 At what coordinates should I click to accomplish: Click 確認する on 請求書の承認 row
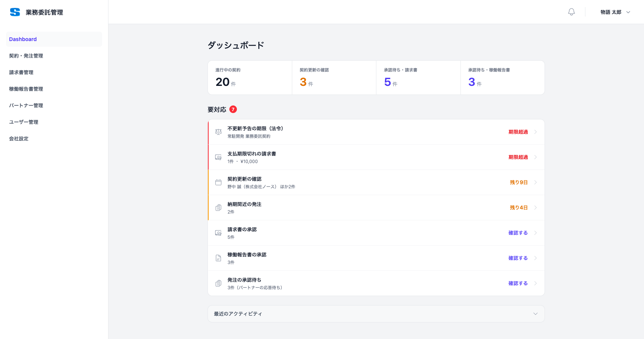tap(518, 233)
